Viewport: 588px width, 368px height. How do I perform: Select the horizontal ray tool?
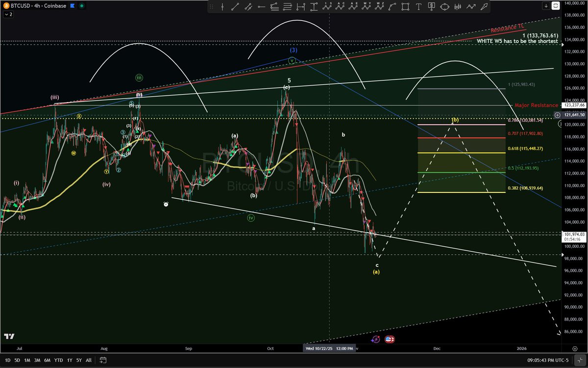pos(261,7)
